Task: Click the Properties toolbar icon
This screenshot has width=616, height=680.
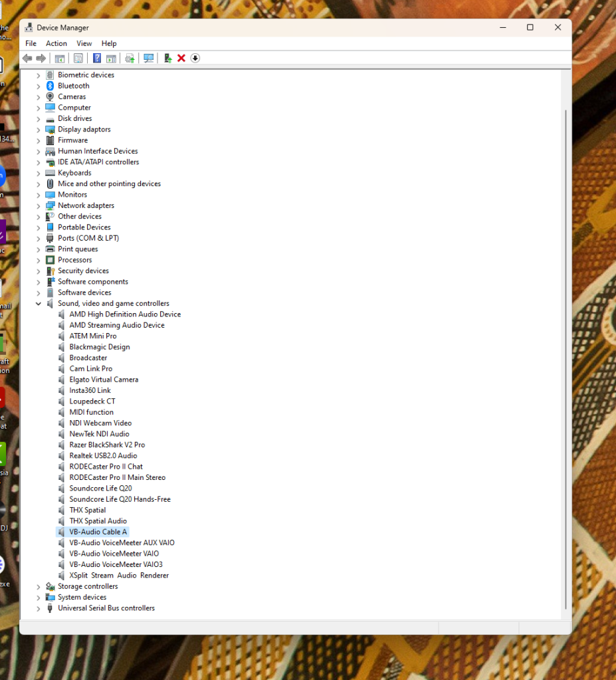Action: 78,58
